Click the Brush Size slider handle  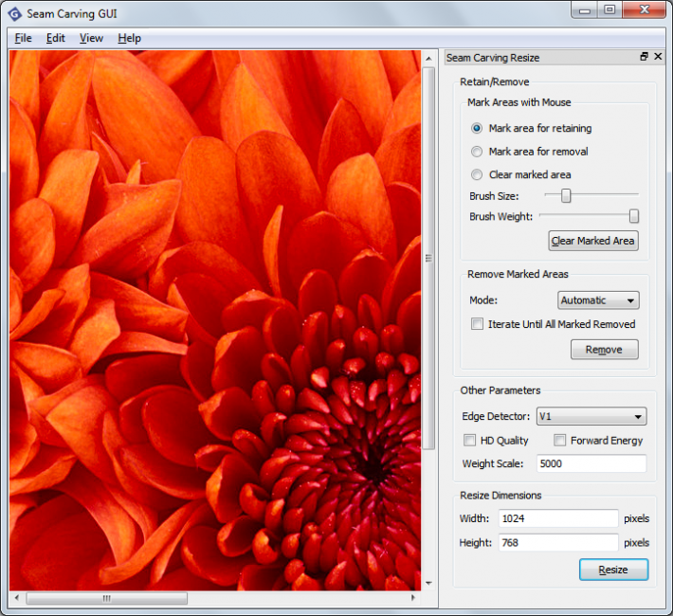(x=566, y=196)
